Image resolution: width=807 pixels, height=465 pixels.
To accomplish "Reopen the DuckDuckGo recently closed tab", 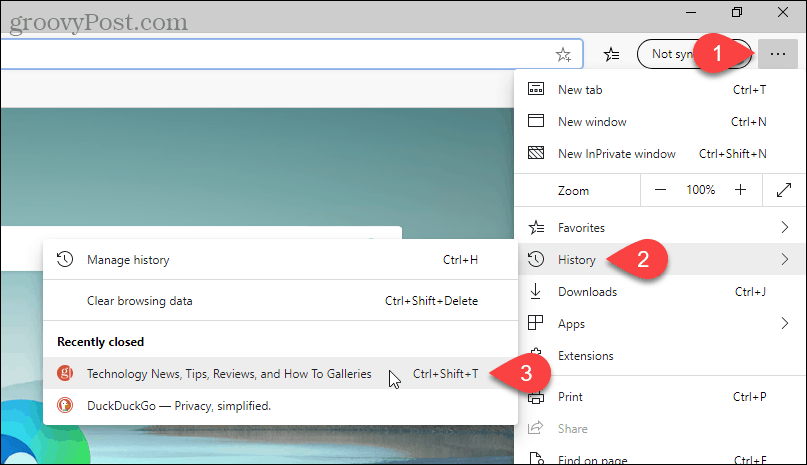I will click(x=179, y=406).
